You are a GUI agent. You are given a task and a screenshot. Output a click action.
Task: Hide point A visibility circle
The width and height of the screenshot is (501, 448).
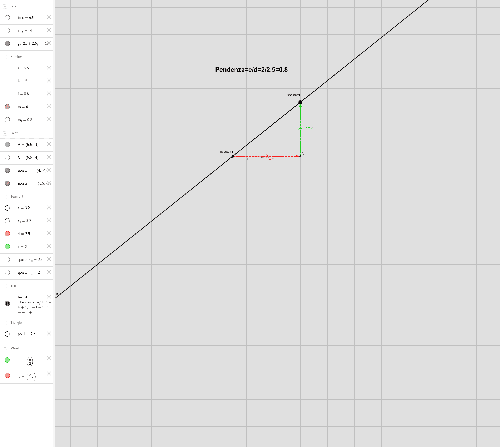7,145
